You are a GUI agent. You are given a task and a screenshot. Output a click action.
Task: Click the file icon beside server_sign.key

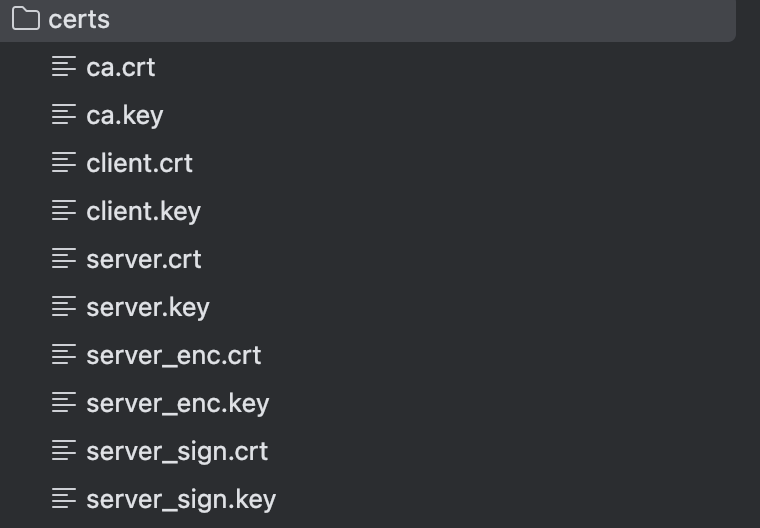click(64, 499)
